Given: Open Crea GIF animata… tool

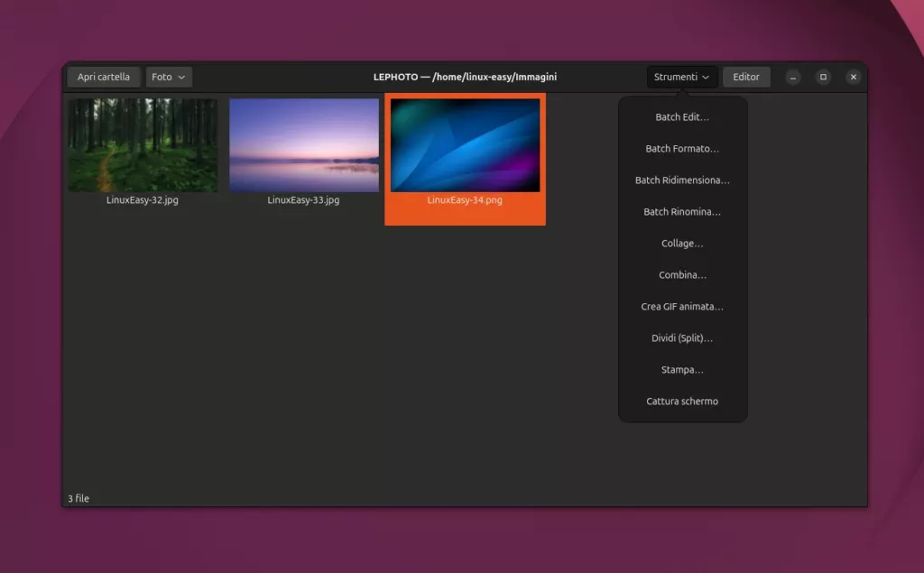Looking at the screenshot, I should (x=682, y=306).
